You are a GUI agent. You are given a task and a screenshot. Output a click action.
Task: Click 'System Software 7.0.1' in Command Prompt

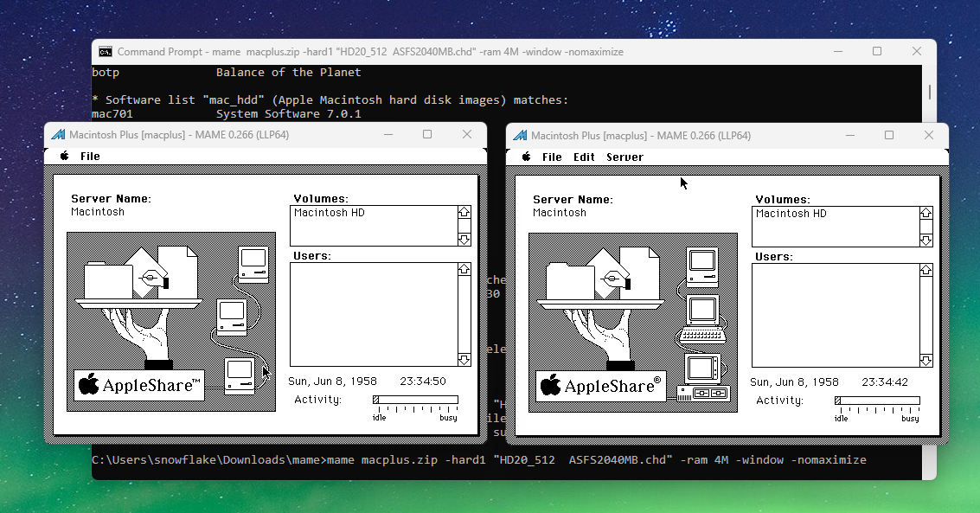[289, 113]
